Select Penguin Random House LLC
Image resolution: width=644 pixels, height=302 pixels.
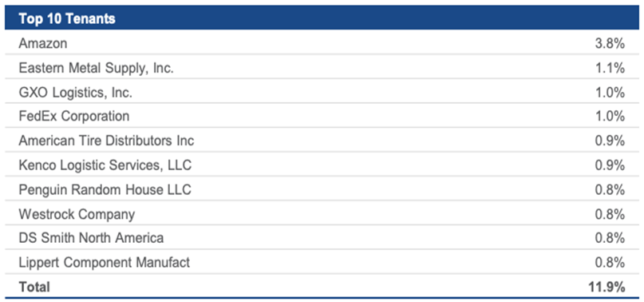tap(105, 189)
